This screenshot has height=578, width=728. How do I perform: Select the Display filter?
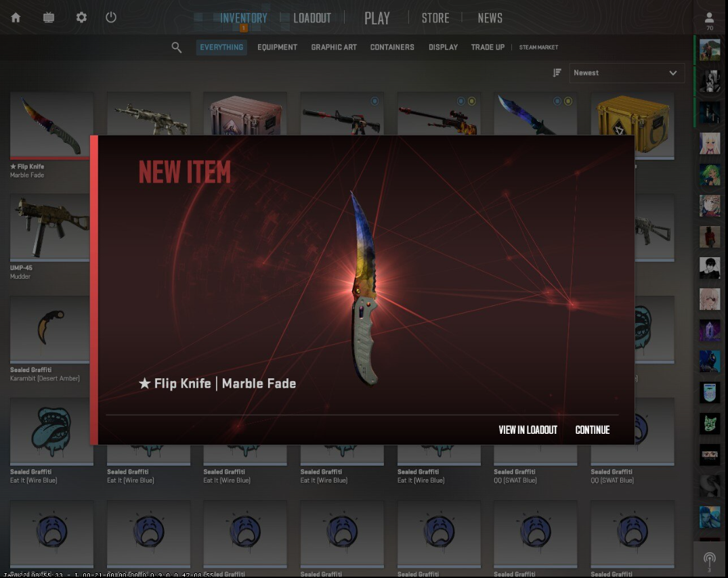pos(443,47)
